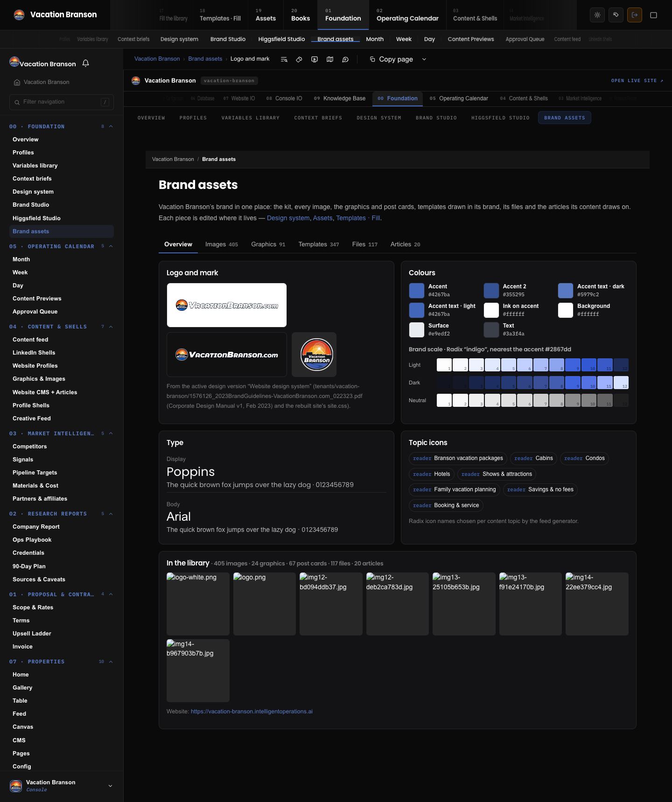
Task: Select the Cabins topic icon chip
Action: (x=533, y=459)
